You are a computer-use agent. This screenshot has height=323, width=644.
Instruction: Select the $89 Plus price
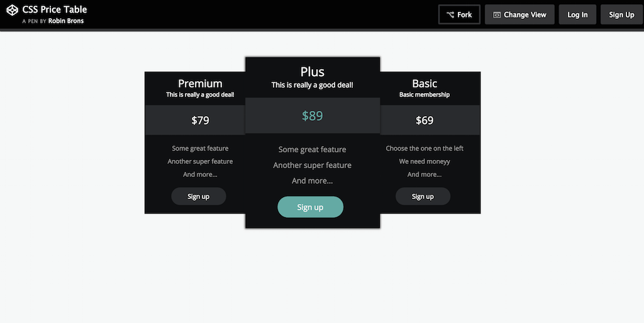pyautogui.click(x=313, y=116)
